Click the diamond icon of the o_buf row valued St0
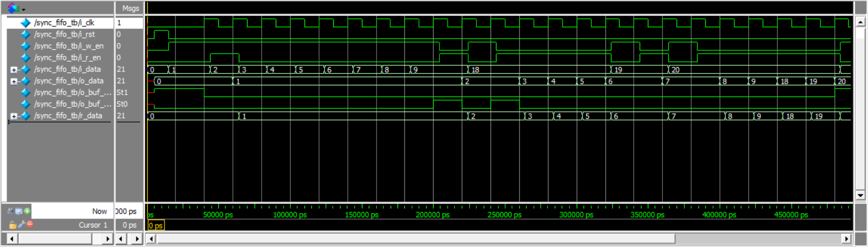This screenshot has width=868, height=247. point(26,104)
